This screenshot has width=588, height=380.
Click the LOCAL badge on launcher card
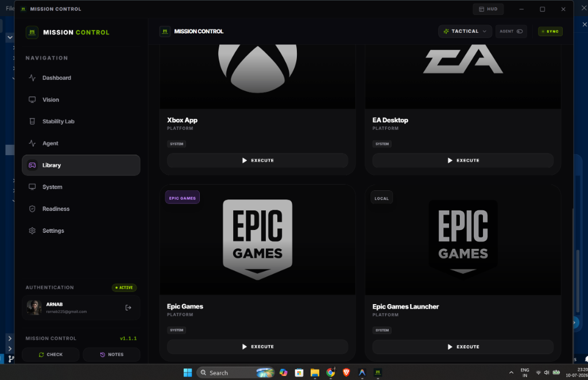[381, 198]
